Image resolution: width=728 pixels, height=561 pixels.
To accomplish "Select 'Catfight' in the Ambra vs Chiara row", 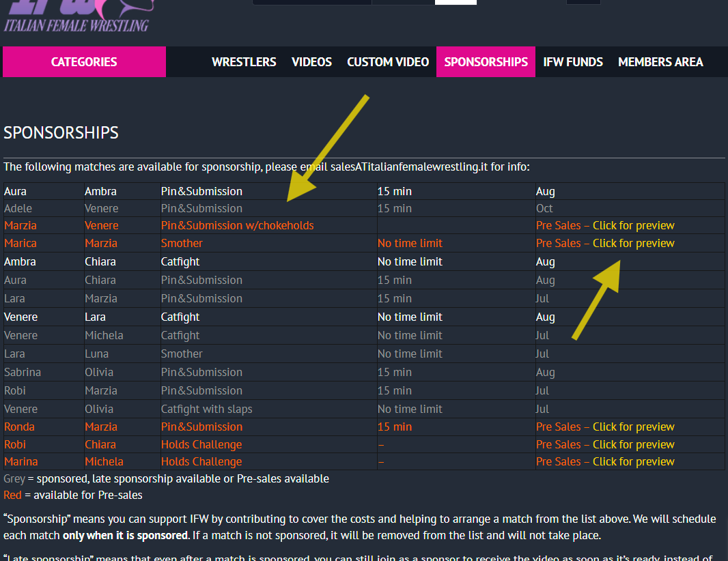I will [180, 261].
